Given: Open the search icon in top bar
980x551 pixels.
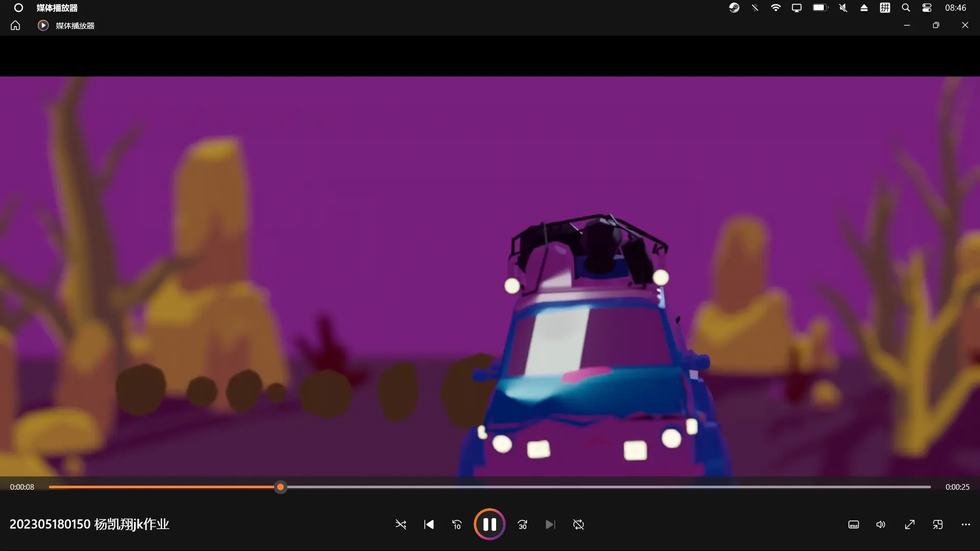Looking at the screenshot, I should [905, 8].
